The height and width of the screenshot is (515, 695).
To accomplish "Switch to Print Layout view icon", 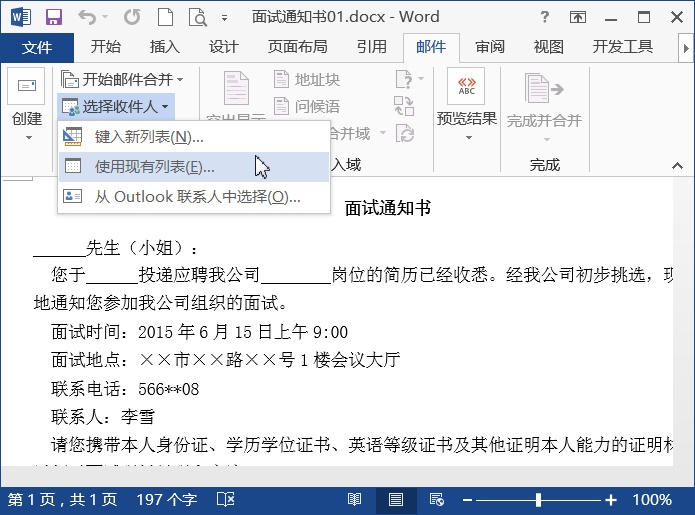I will pos(396,500).
